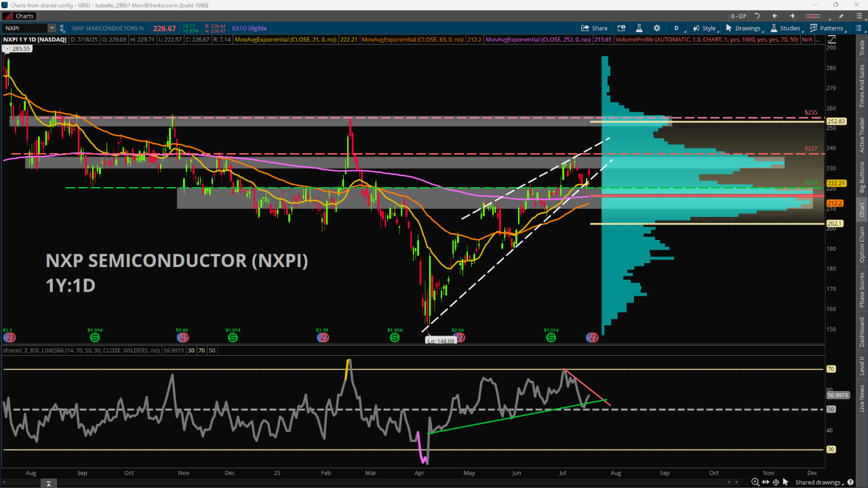This screenshot has width=868, height=488.
Task: Select the pointer cursor icon
Action: (785, 482)
